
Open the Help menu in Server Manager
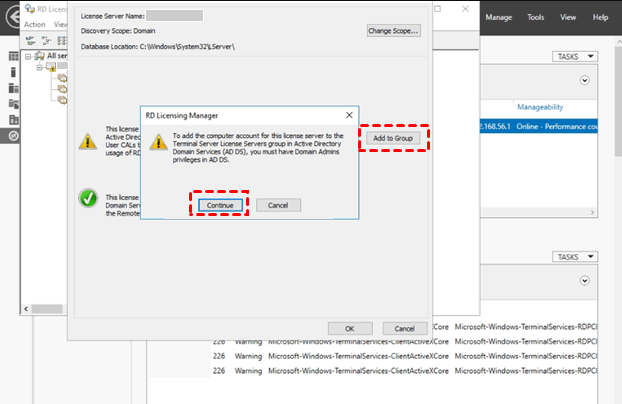point(600,17)
